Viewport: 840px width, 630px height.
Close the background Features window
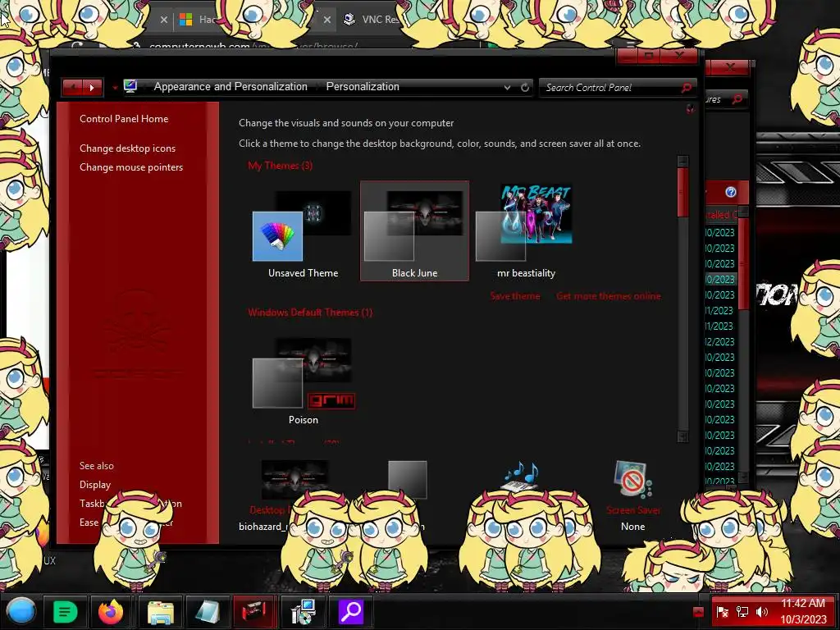tap(730, 67)
